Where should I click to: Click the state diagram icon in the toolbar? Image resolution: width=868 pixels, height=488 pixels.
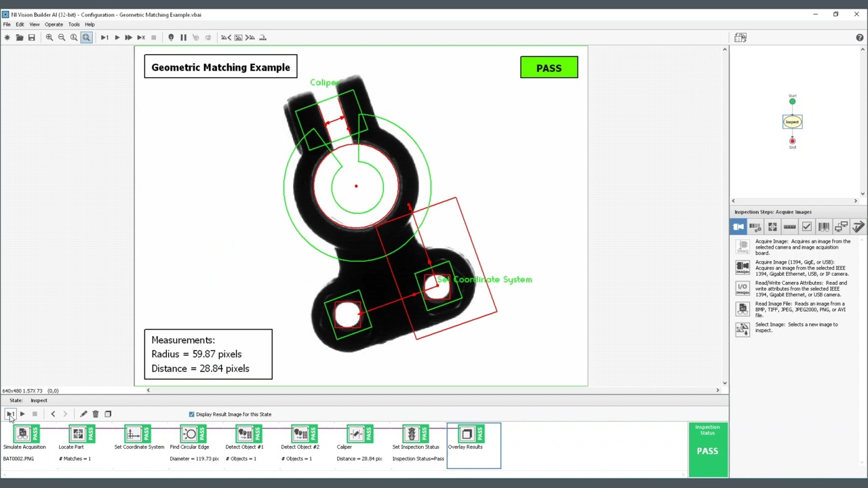click(262, 37)
